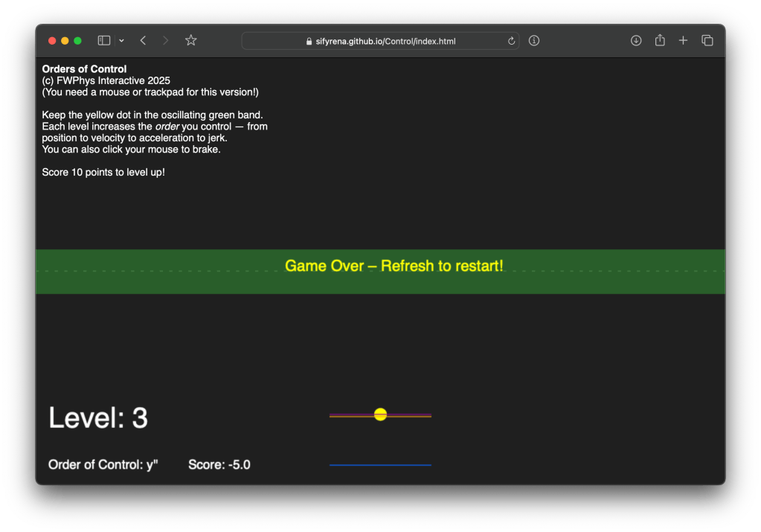
Task: Close the Safari window with the red button
Action: tap(52, 41)
